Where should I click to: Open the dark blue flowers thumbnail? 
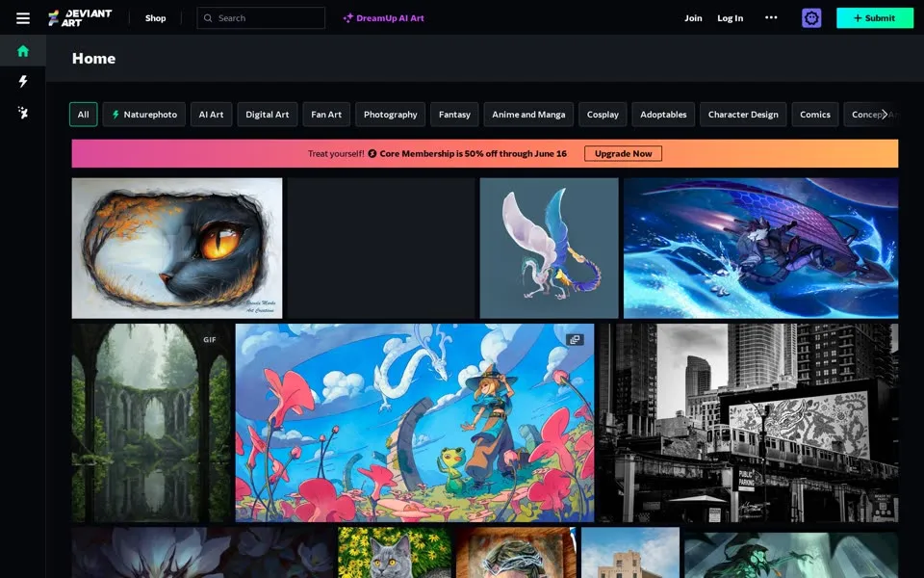click(202, 553)
